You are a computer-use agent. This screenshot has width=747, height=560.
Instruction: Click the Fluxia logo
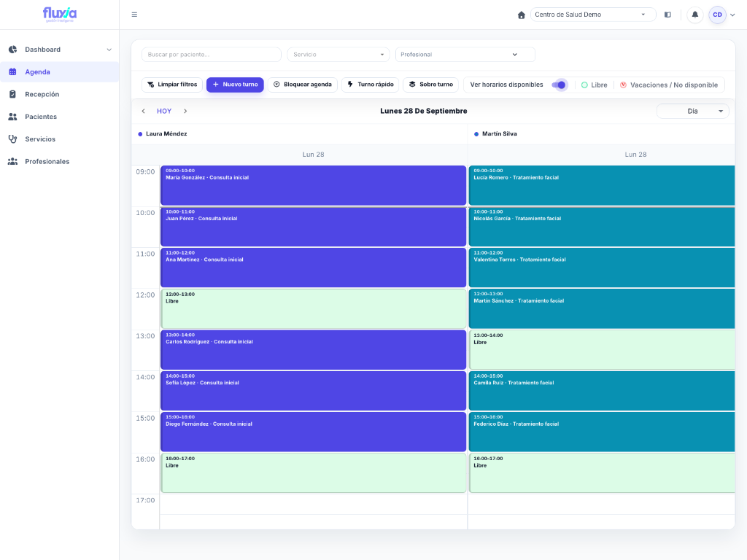[60, 15]
